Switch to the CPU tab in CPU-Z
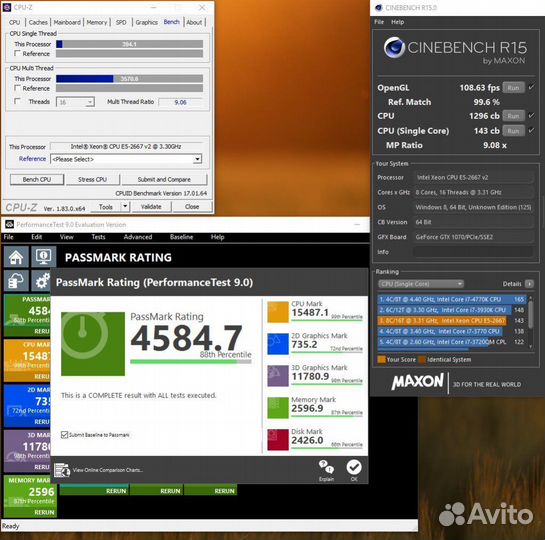The width and height of the screenshot is (545, 540). [x=14, y=22]
